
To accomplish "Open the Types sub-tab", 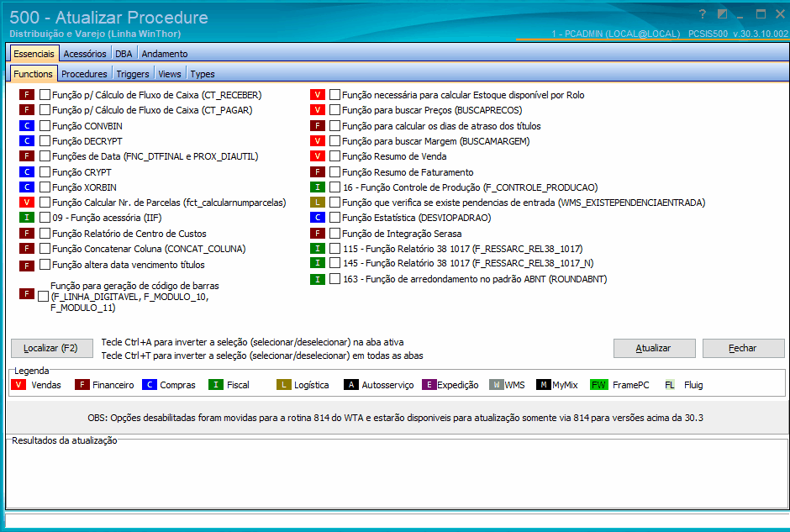I will click(x=203, y=74).
